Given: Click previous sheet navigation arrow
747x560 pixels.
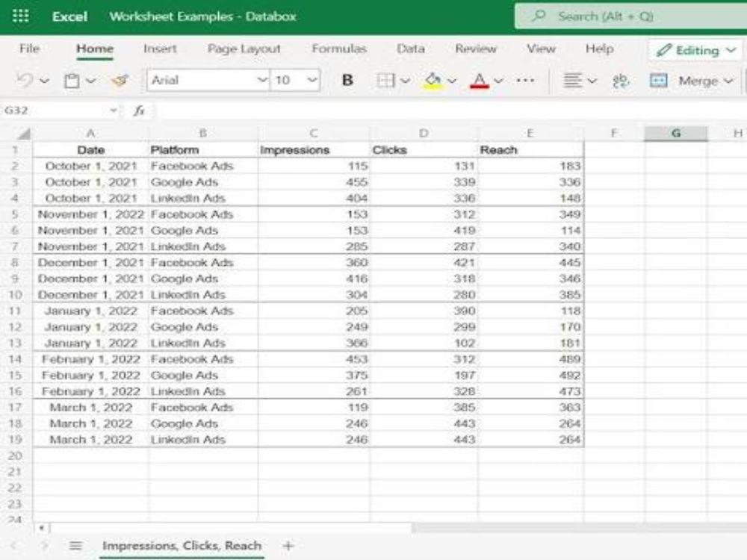Looking at the screenshot, I should coord(13,546).
